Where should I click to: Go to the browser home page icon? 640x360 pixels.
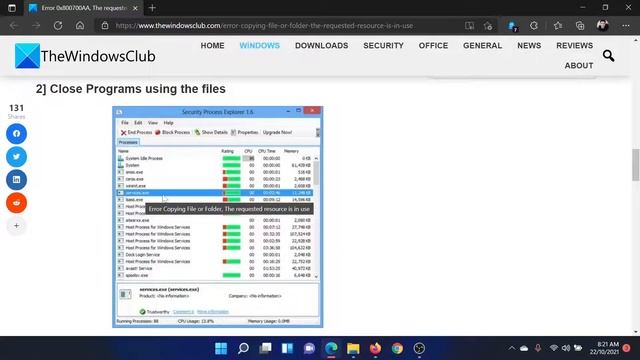tap(80, 25)
